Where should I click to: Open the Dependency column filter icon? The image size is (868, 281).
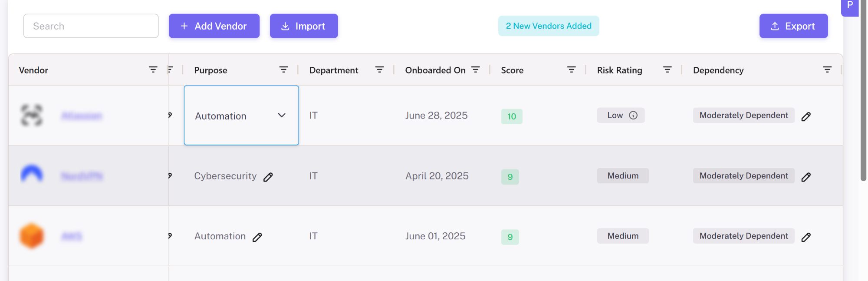(827, 69)
